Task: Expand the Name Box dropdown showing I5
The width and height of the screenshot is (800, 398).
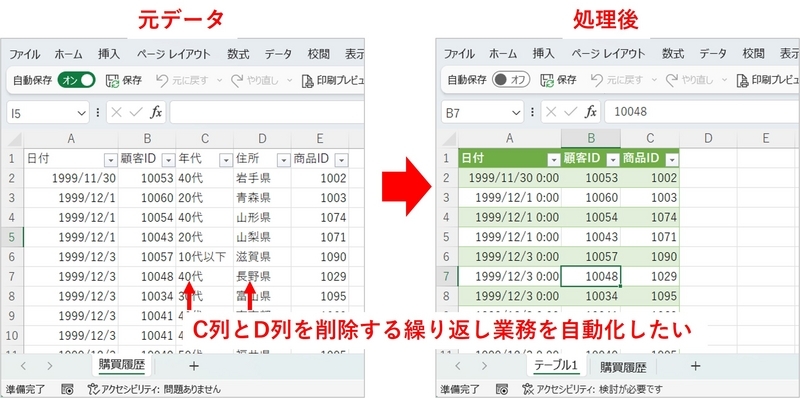Action: coord(82,113)
